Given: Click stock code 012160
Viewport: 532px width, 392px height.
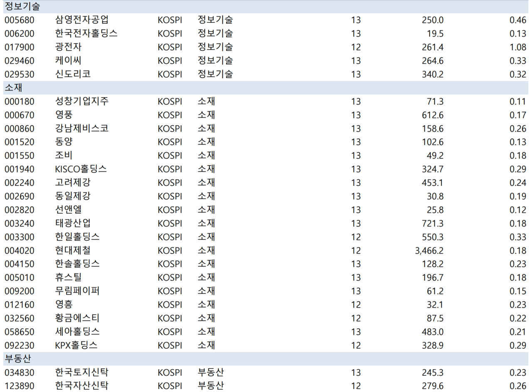Looking at the screenshot, I should [x=20, y=305].
